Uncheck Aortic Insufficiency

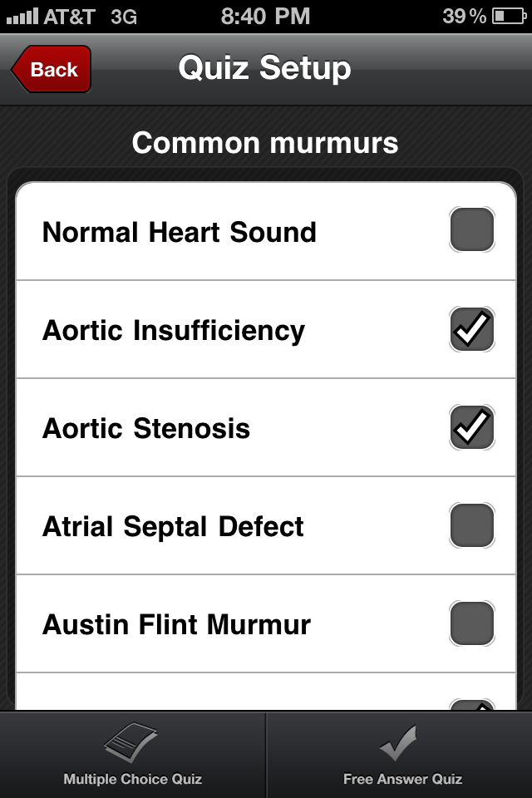click(471, 329)
